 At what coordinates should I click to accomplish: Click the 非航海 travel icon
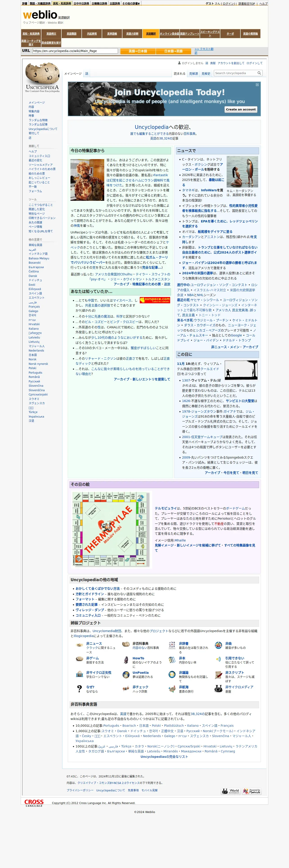(172, 689)
